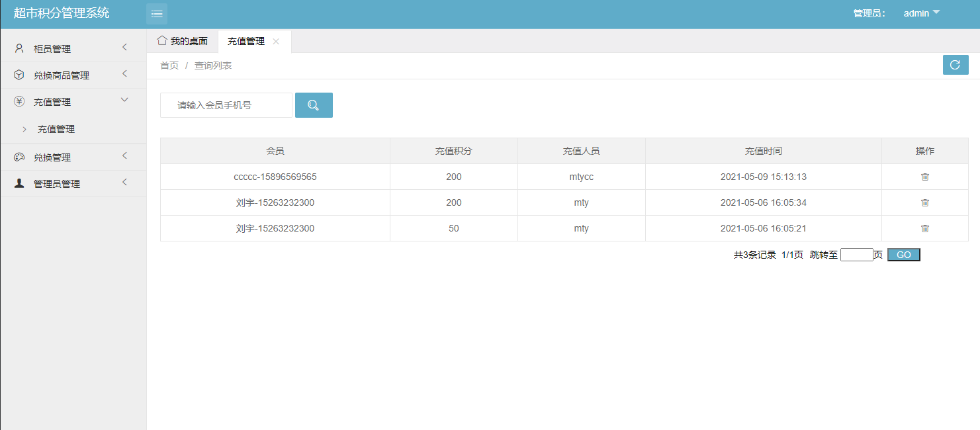The height and width of the screenshot is (430, 980).
Task: Click the yen icon beside 充值管理
Action: coord(19,101)
